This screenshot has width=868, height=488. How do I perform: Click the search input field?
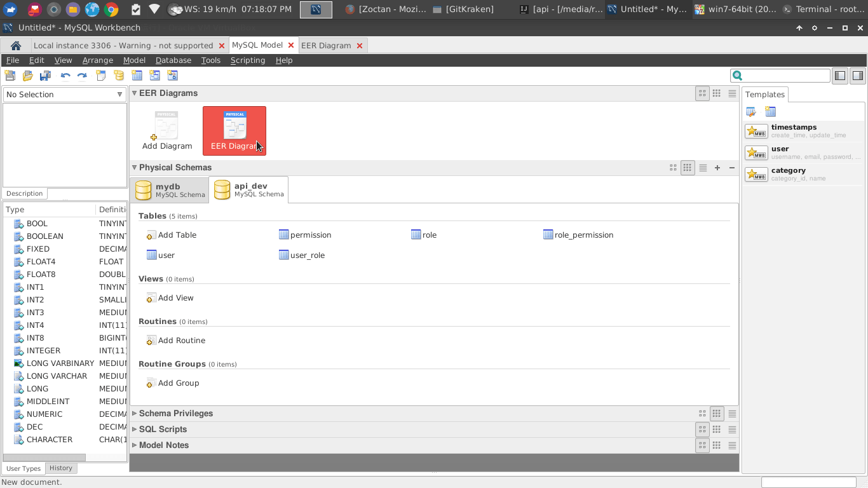click(785, 76)
